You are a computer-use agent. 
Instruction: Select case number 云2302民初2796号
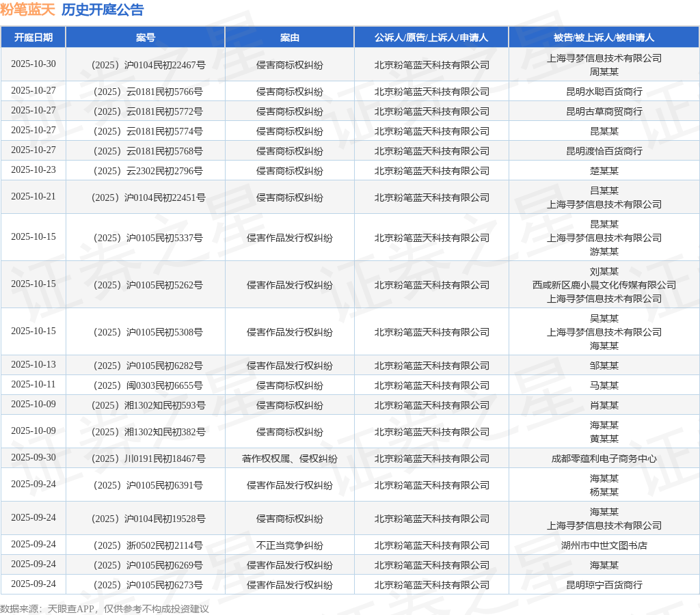pyautogui.click(x=148, y=170)
